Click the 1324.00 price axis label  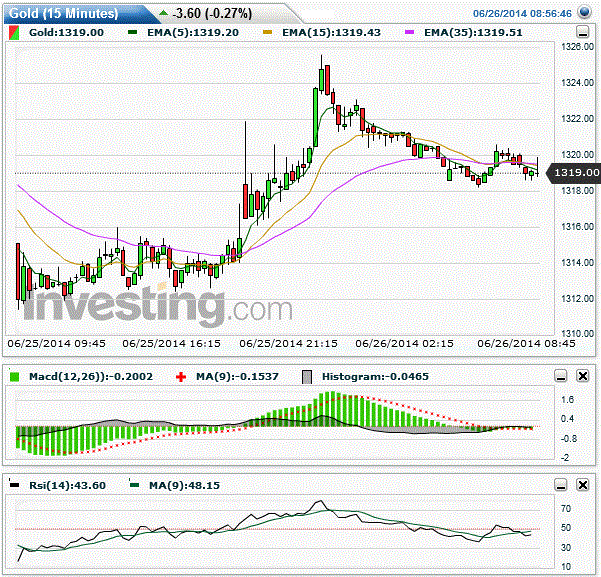[578, 82]
